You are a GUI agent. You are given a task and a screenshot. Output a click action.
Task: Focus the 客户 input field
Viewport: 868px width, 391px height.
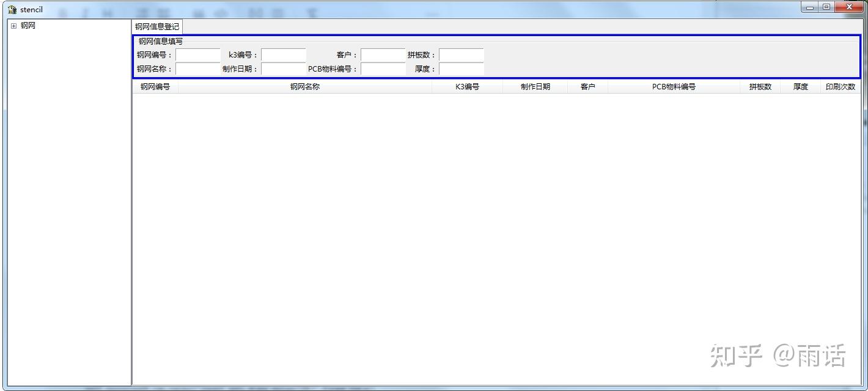[x=383, y=55]
